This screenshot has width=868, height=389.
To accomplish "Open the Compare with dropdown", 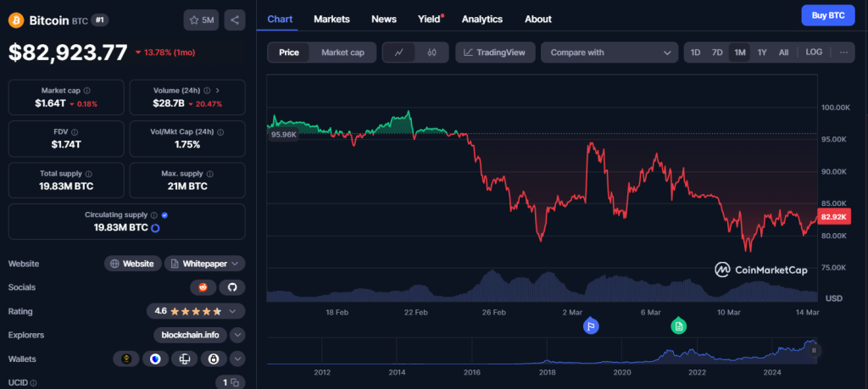I will click(609, 53).
